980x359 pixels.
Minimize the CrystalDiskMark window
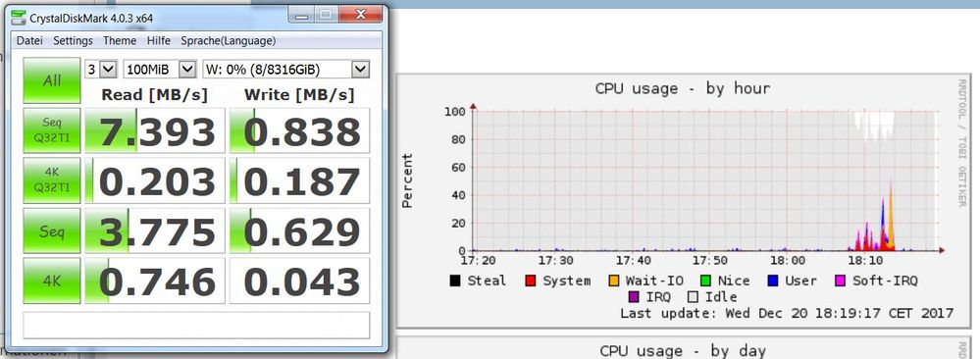coord(302,14)
